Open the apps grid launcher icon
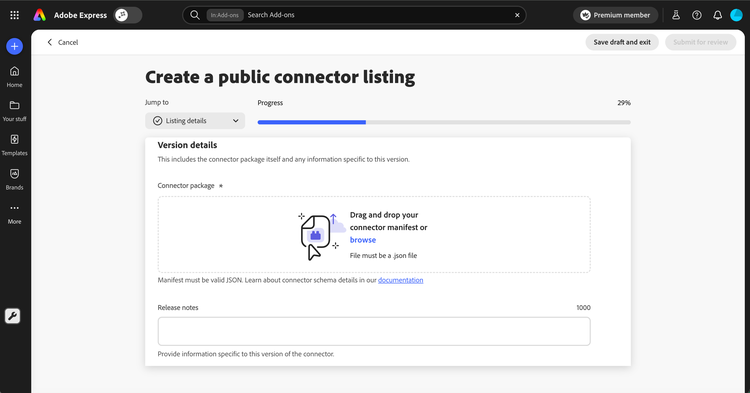 (14, 15)
